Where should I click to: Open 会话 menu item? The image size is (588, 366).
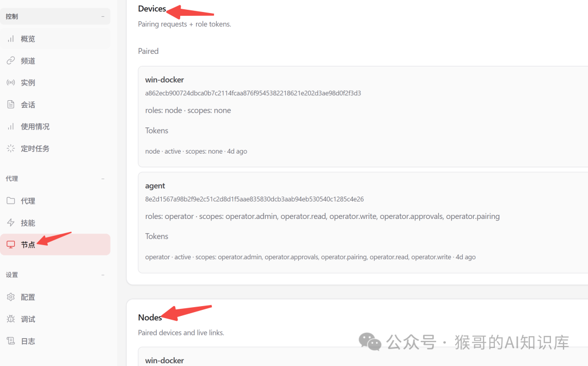tap(55, 105)
